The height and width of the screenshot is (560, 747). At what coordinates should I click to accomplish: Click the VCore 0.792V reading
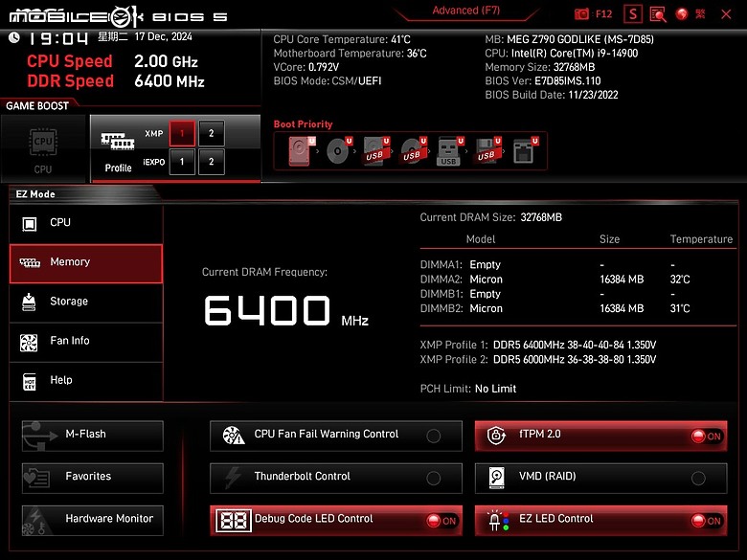306,67
